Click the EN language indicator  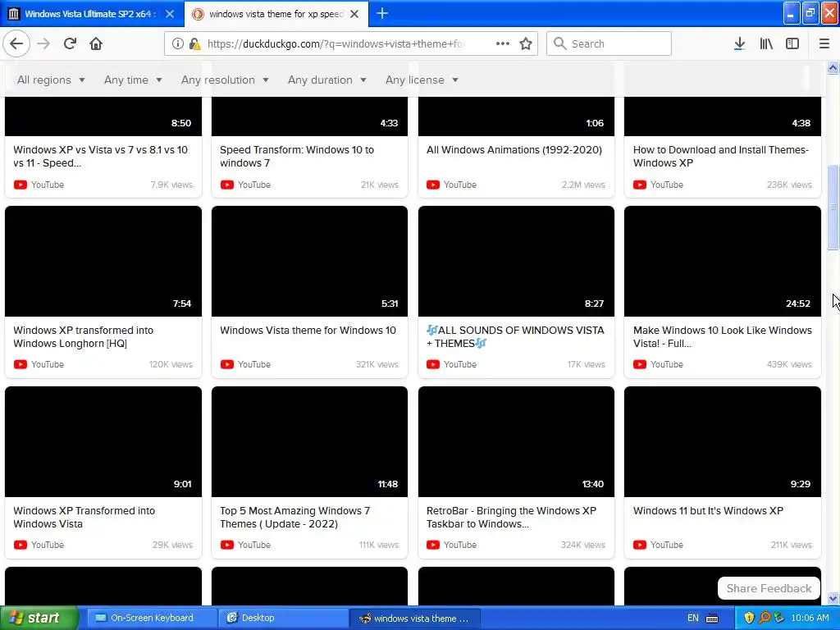(x=692, y=619)
